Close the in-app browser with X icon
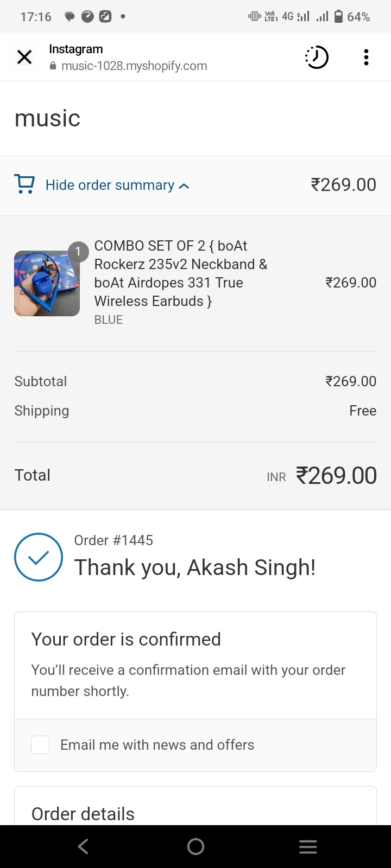Image resolution: width=391 pixels, height=868 pixels. point(24,56)
